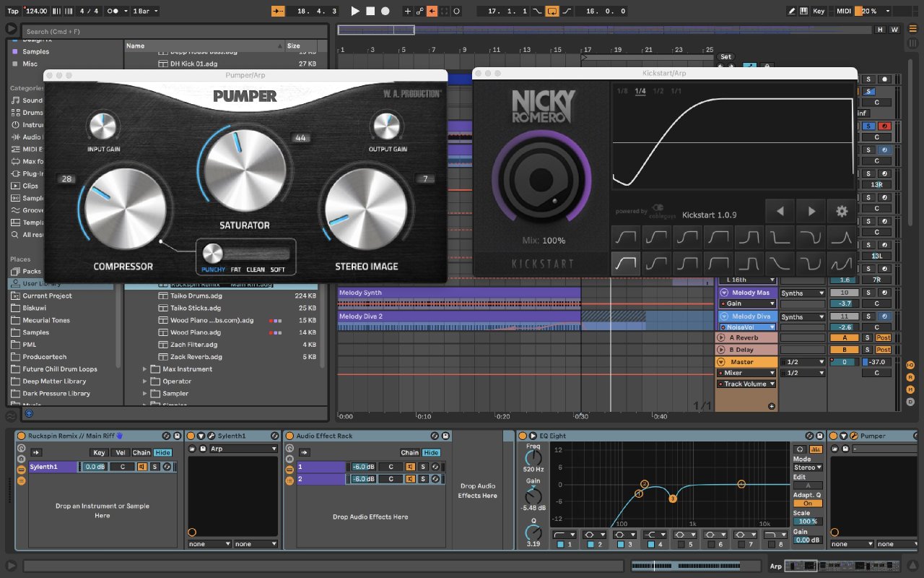This screenshot has height=578, width=924.
Task: Click the Play button in the transport bar
Action: (x=354, y=11)
